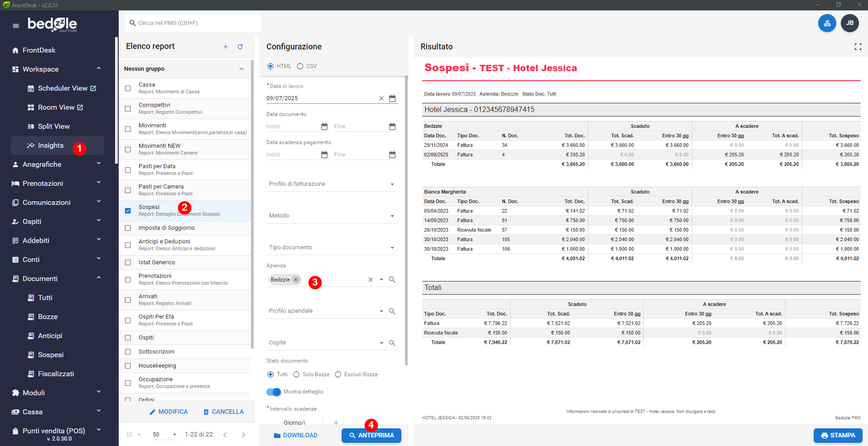Viewport: 868px width, 446px height.
Task: Search Azienda with magnifier icon
Action: [x=392, y=280]
